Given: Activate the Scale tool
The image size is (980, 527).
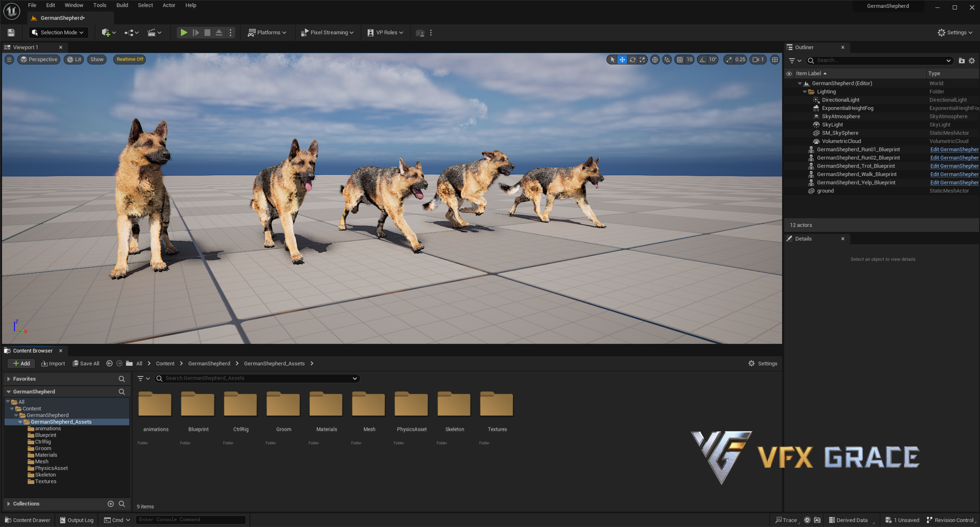Looking at the screenshot, I should [x=642, y=60].
